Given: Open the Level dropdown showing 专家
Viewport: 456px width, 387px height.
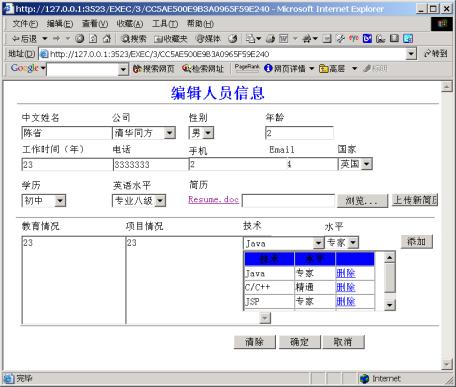Looking at the screenshot, I should point(342,243).
